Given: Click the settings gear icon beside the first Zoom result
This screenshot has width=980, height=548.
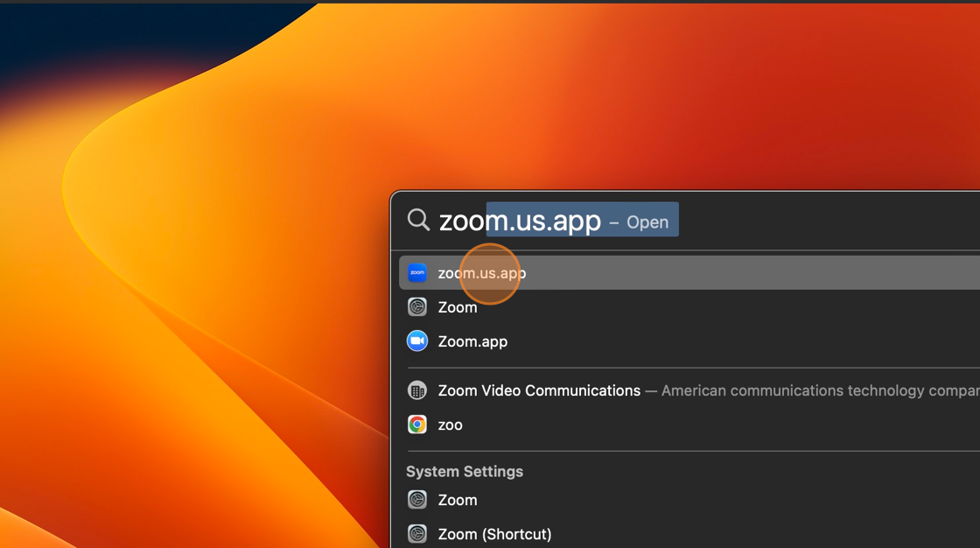Looking at the screenshot, I should (x=416, y=307).
